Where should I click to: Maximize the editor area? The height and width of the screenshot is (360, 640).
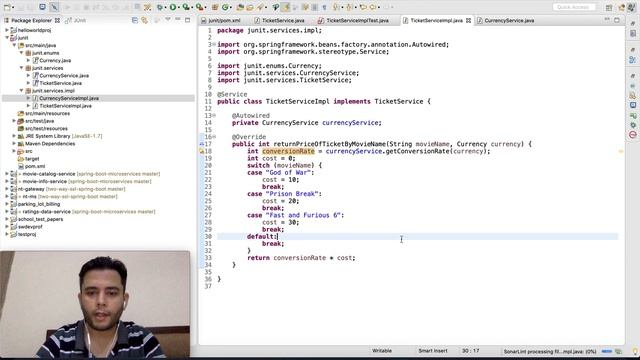(x=617, y=20)
